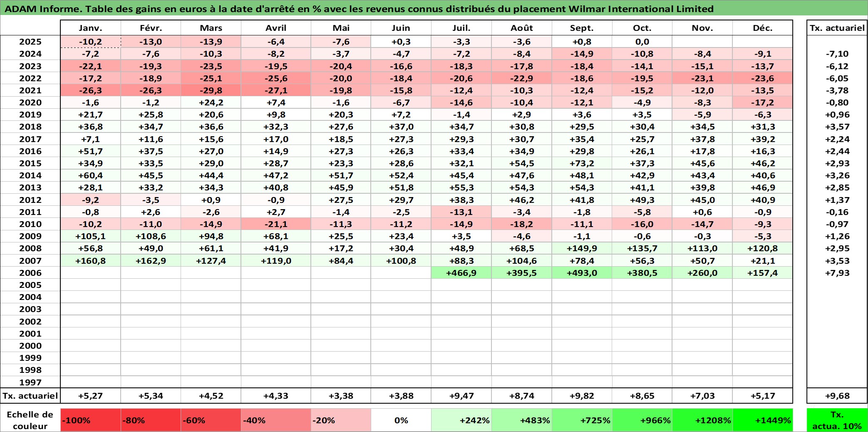Select the +5,27 January actuarial rate cell
The width and height of the screenshot is (868, 432).
coord(91,396)
